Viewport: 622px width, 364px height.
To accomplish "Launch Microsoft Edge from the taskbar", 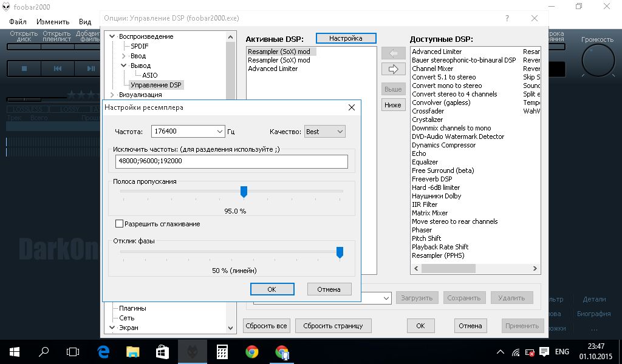I will pyautogui.click(x=103, y=352).
